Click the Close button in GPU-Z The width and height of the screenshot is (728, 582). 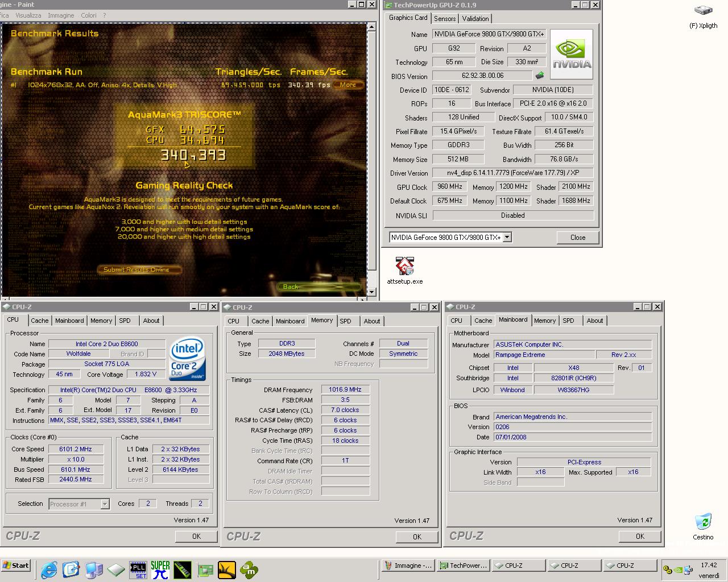[578, 238]
